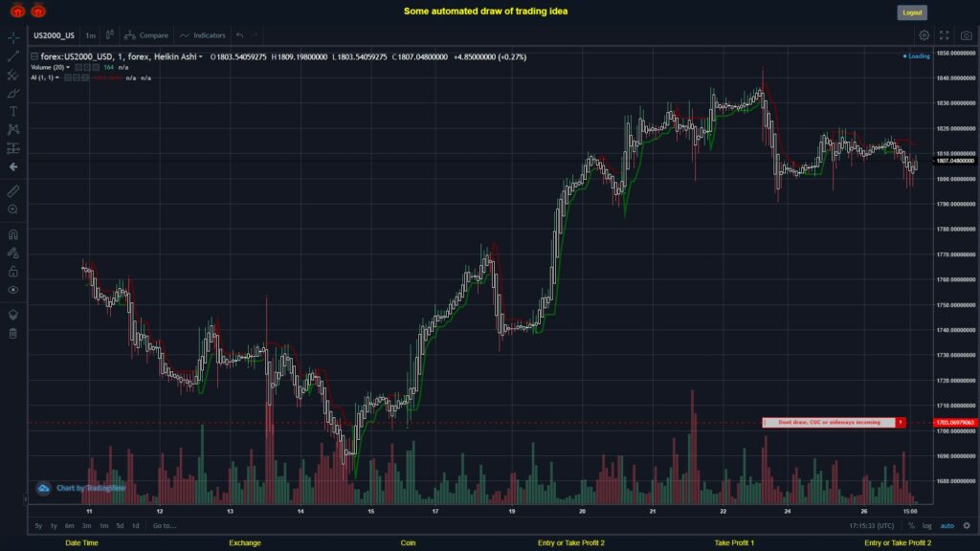
Task: Activate the zoom in tool
Action: 13,209
